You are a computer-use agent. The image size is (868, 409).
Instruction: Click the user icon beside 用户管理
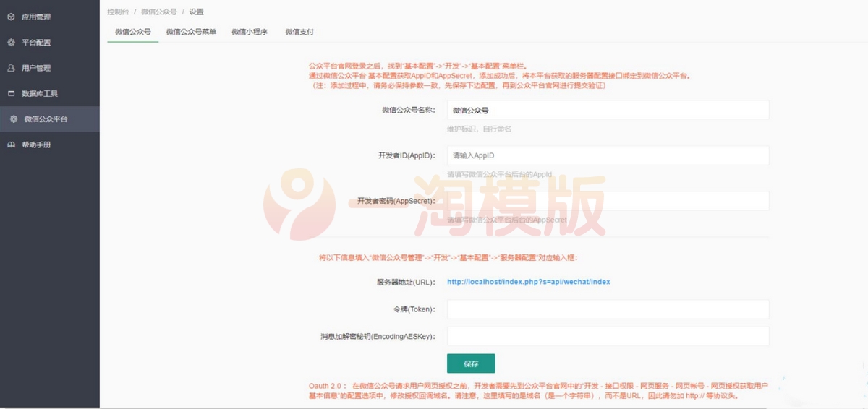[11, 68]
